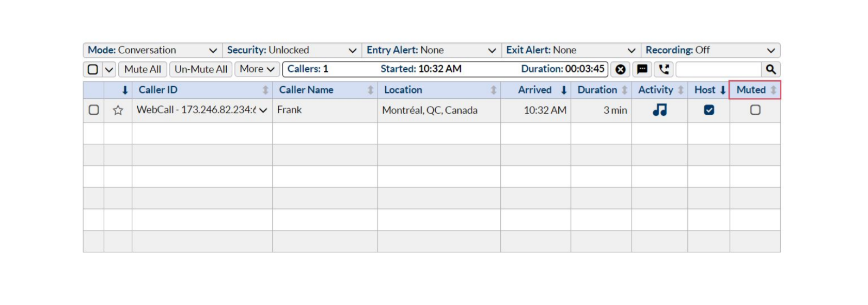Expand the Security: Unlocked dropdown
The height and width of the screenshot is (305, 868).
pos(292,50)
